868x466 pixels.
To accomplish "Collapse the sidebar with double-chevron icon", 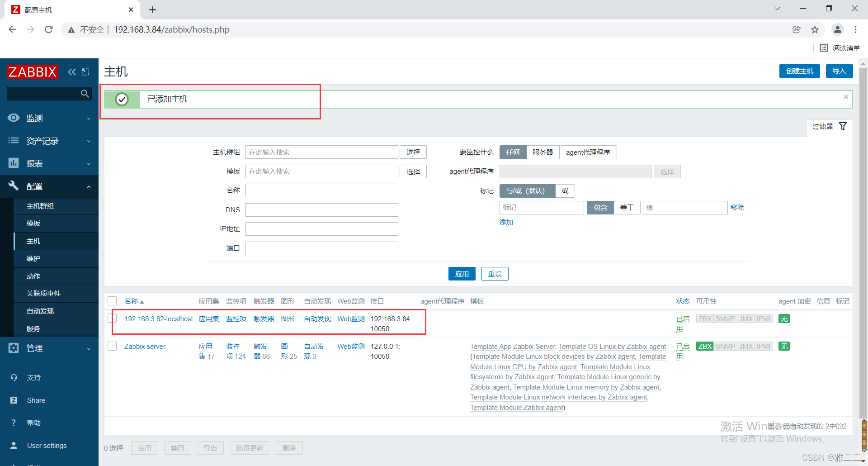I will [x=72, y=71].
